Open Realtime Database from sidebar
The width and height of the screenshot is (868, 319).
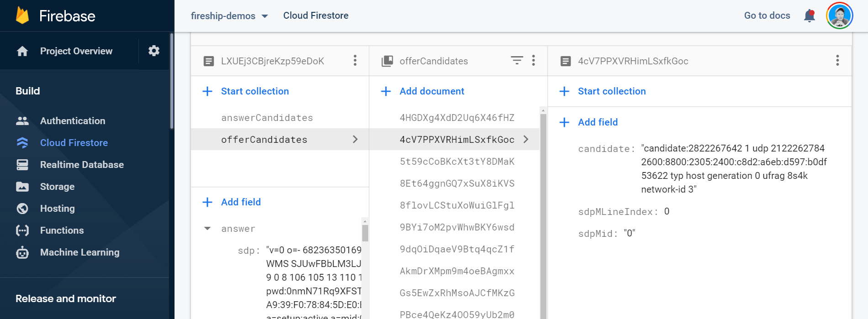coord(82,165)
